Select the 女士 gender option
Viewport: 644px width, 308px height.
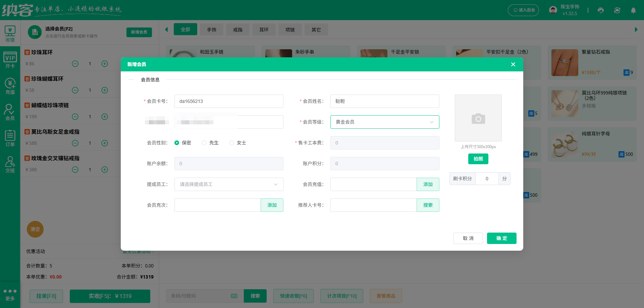tap(231, 143)
